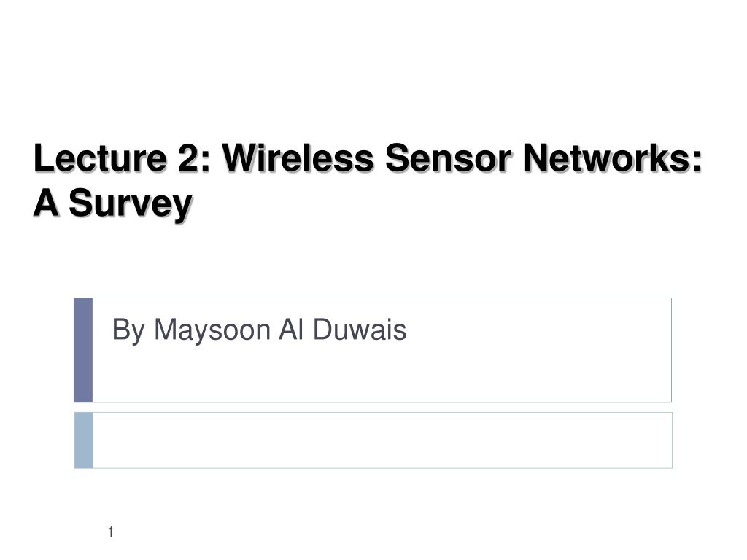Click the right edge of the lower box
Screen dimensions: 747x560
[672, 440]
